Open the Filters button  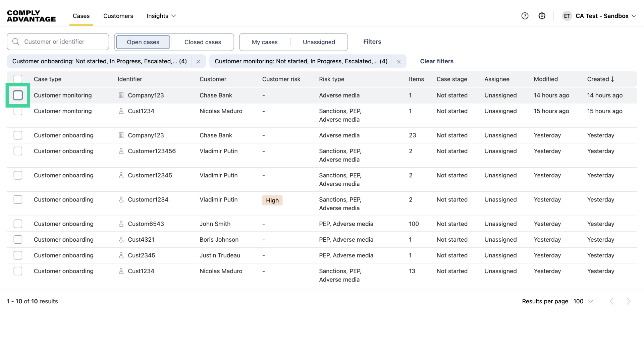(372, 42)
